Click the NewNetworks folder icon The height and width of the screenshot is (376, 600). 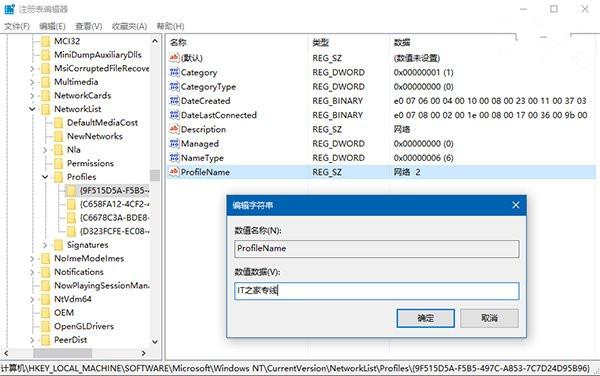point(59,137)
